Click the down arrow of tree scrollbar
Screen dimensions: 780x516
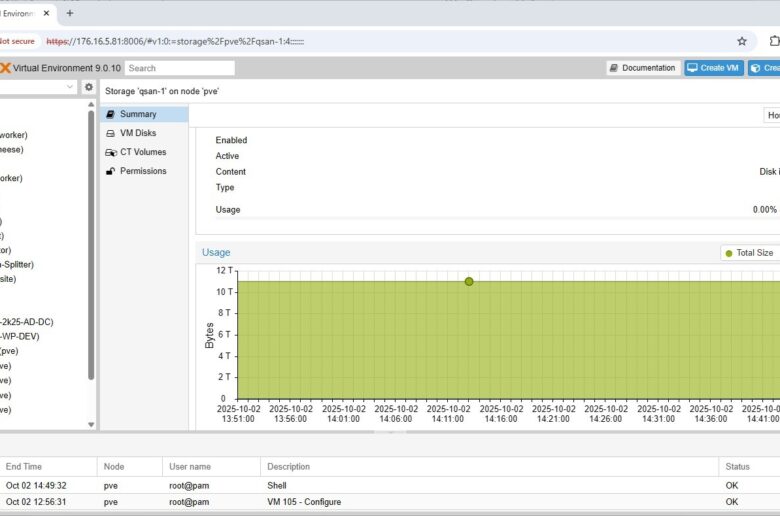tap(91, 425)
